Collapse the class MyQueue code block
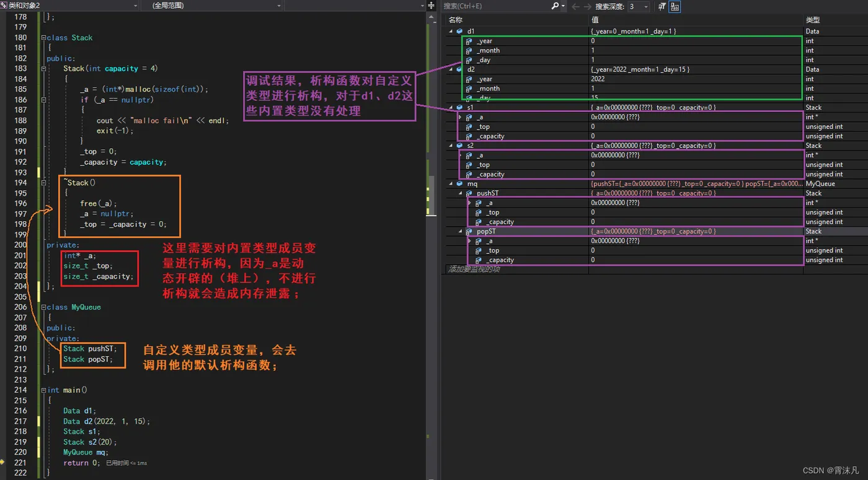Viewport: 868px width, 480px height. pos(43,307)
